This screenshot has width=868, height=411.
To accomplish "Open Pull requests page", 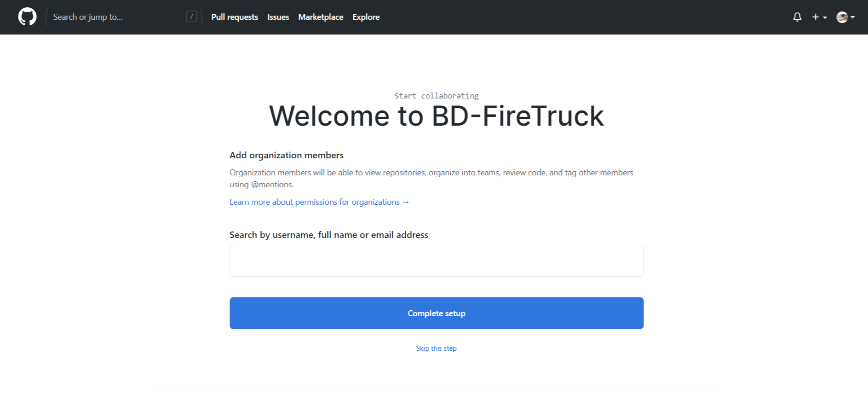I will 235,17.
